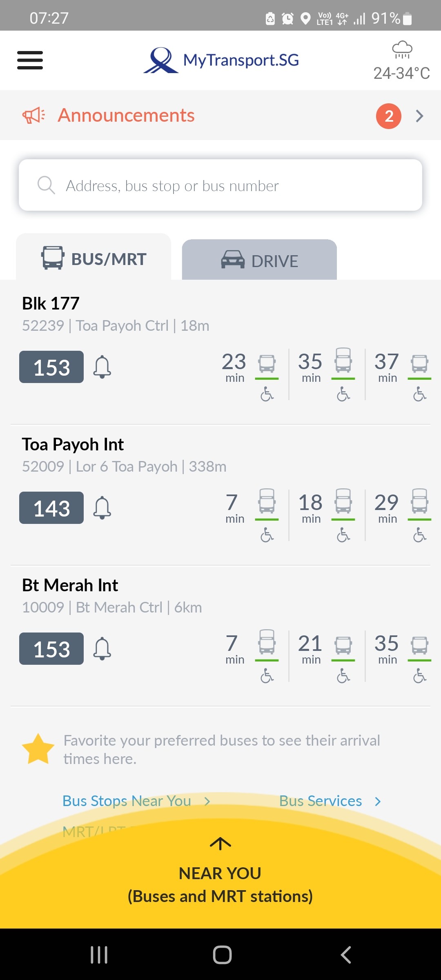441x980 pixels.
Task: Tap the MyTransport.SG logo
Action: [x=221, y=60]
